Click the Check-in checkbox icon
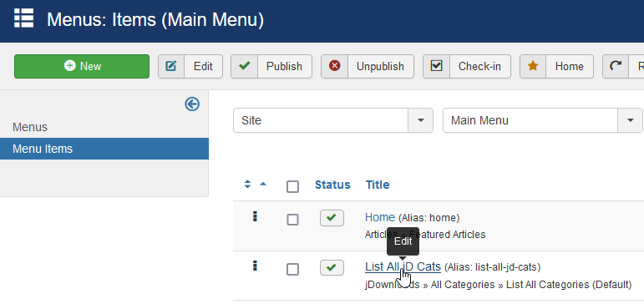 (436, 66)
